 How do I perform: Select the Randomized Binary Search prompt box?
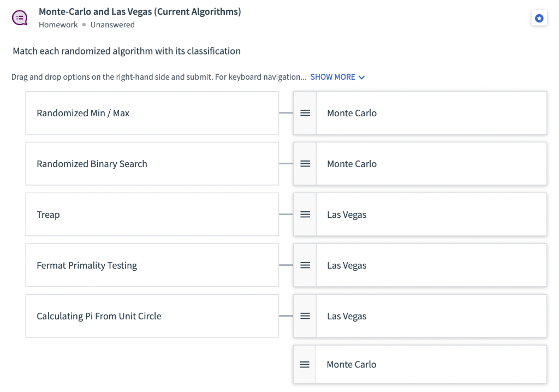click(152, 164)
